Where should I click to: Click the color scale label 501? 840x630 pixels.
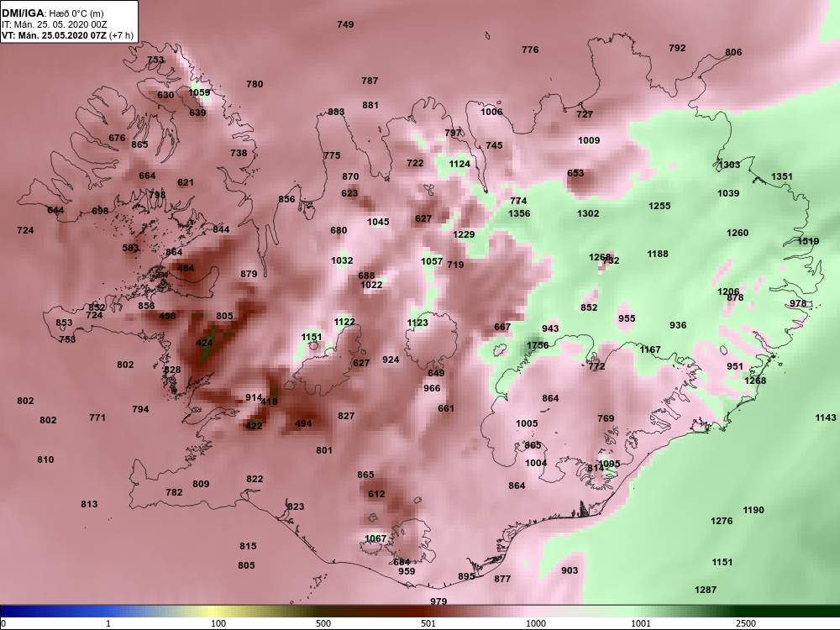[428, 623]
